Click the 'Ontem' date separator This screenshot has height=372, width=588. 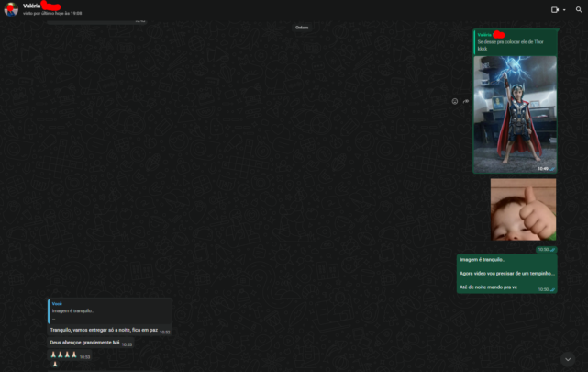coord(302,28)
